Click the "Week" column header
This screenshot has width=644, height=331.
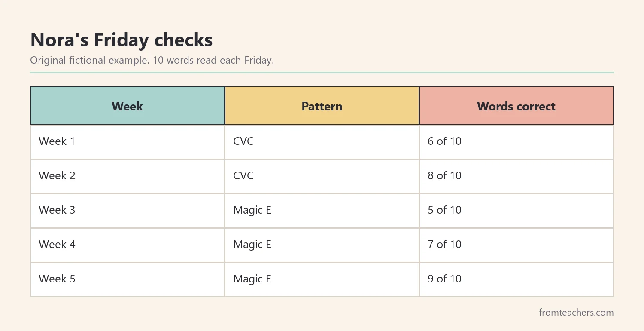[128, 106]
